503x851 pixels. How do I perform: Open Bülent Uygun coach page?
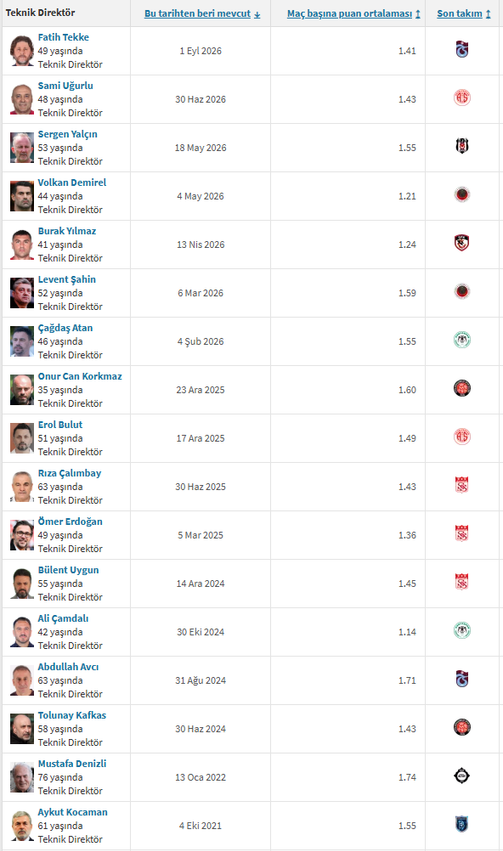(x=68, y=570)
